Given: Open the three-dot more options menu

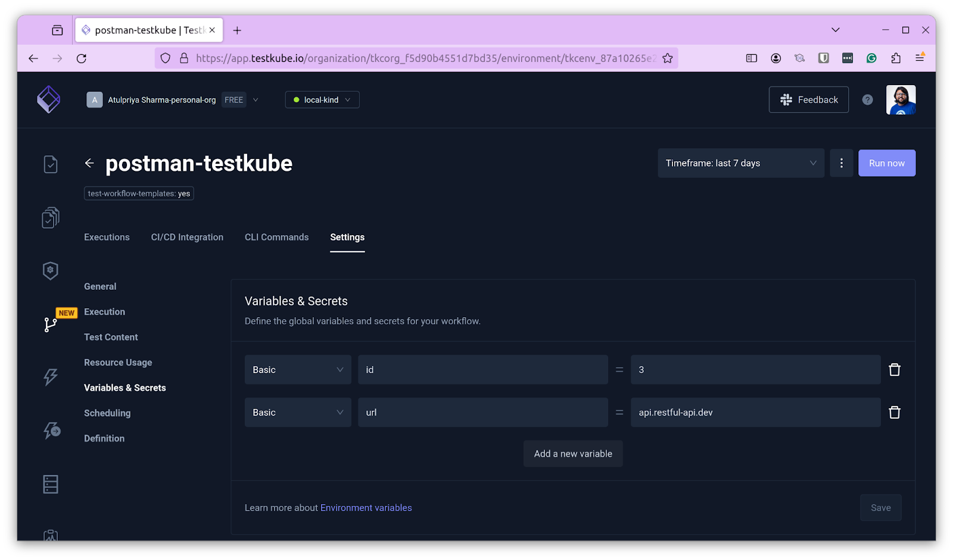Looking at the screenshot, I should (x=841, y=163).
